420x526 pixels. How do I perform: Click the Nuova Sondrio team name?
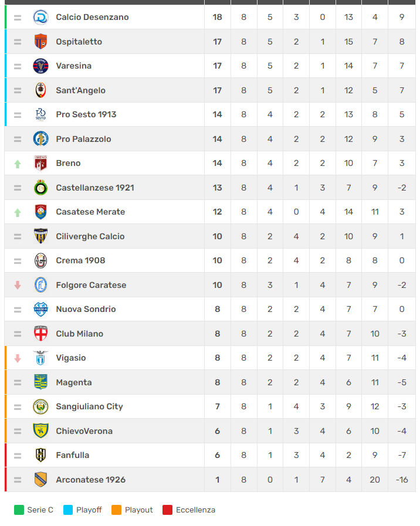[x=86, y=309]
